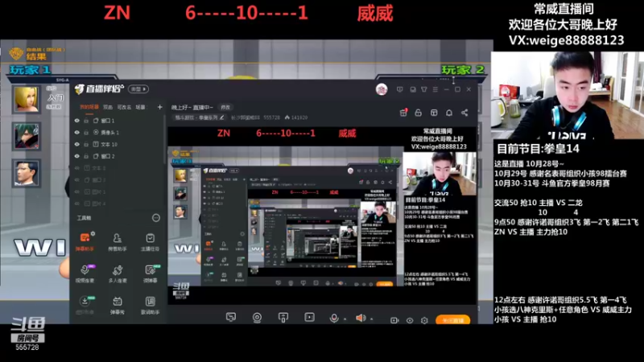
Task: Open the 弹幕秀 danmaku show tool
Action: click(x=117, y=306)
